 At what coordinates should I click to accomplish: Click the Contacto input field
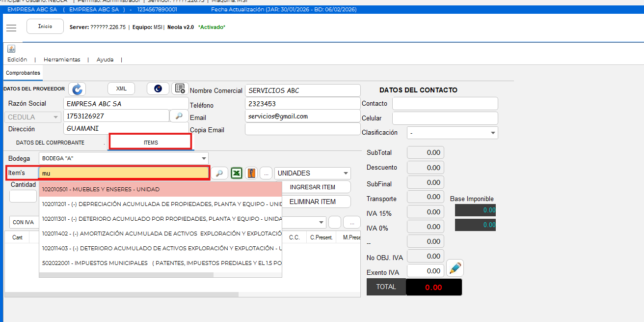445,104
